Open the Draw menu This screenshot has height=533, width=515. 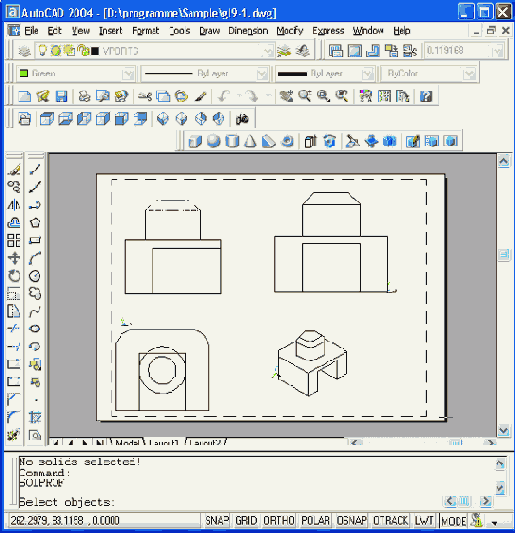209,31
